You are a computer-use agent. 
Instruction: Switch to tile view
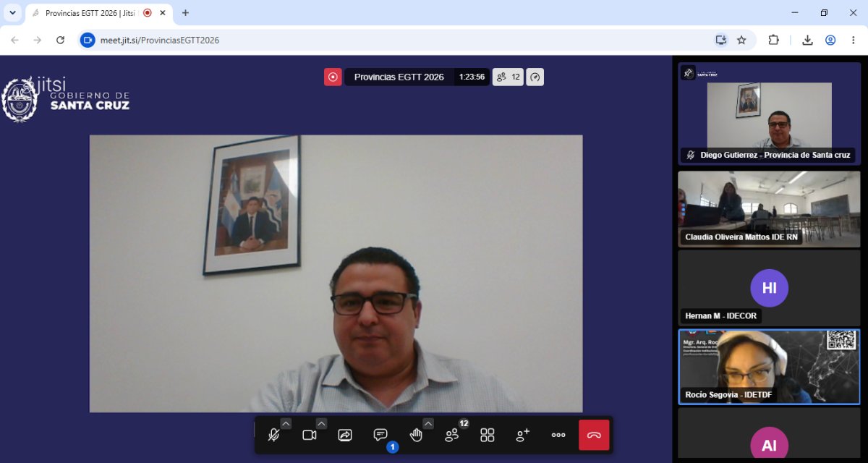click(488, 435)
